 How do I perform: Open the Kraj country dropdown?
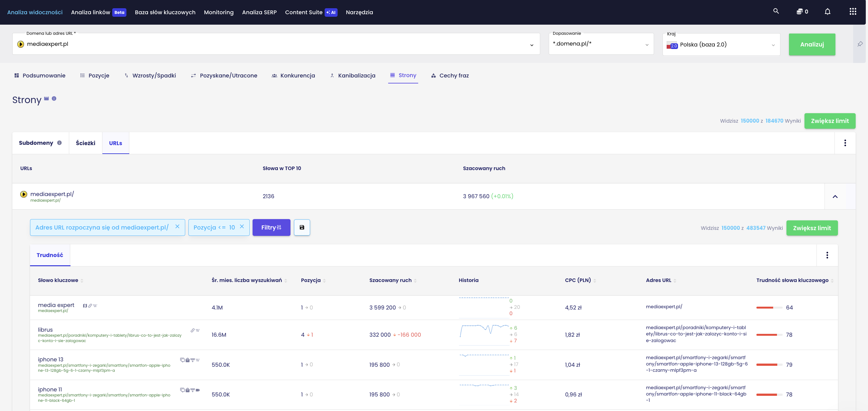pyautogui.click(x=721, y=45)
